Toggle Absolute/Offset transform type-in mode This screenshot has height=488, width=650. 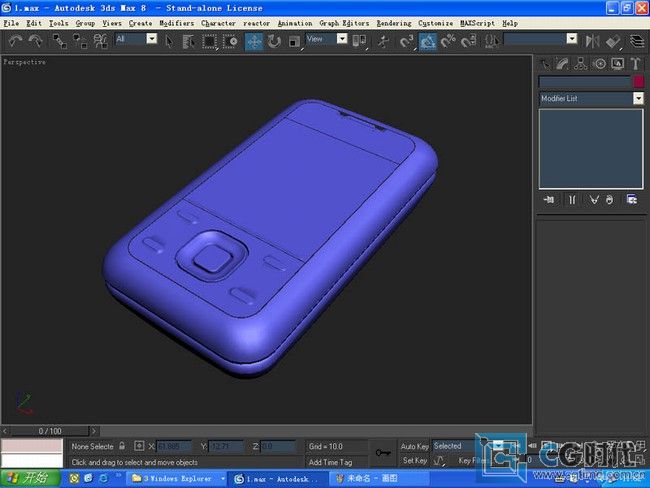[139, 446]
